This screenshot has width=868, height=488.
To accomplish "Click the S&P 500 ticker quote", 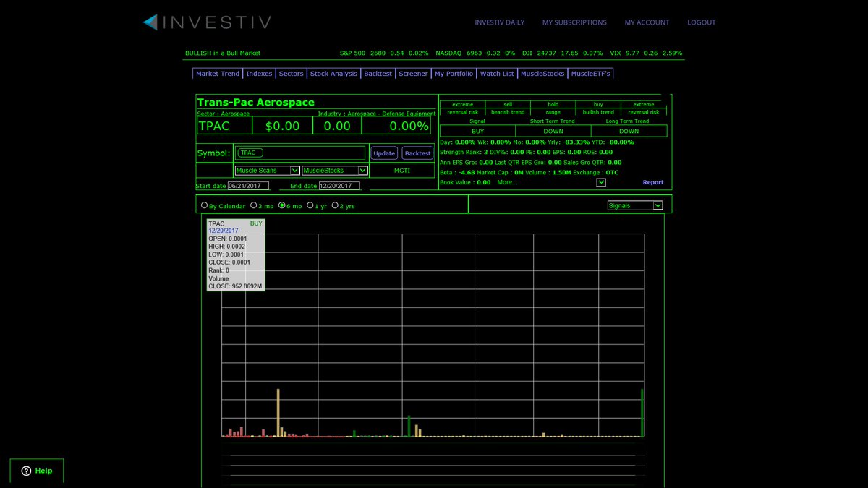I will coord(384,53).
